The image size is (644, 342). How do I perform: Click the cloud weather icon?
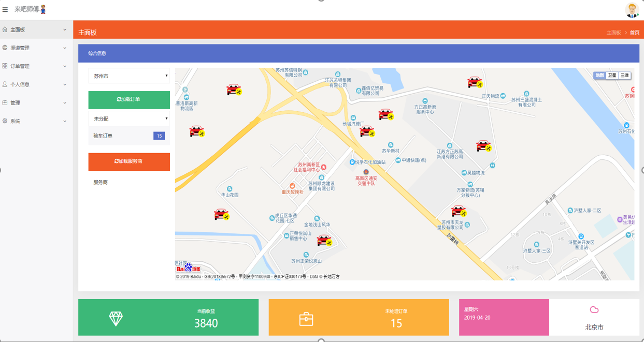pyautogui.click(x=594, y=309)
